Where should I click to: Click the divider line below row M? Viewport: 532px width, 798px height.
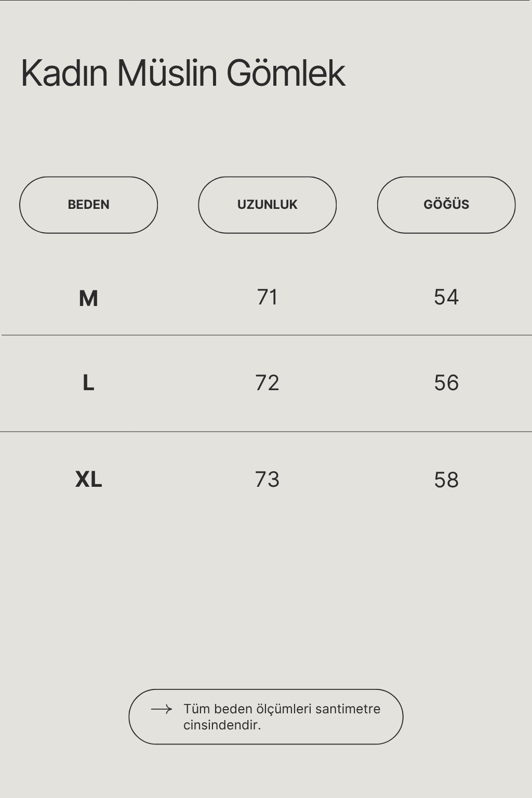click(266, 335)
